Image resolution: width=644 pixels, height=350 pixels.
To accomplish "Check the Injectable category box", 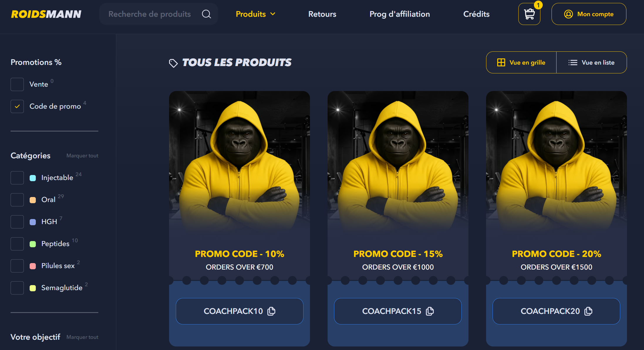I will click(x=17, y=178).
